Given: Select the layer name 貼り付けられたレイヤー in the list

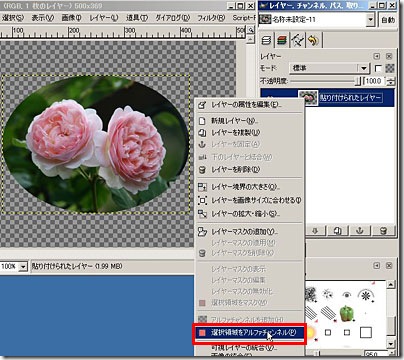Looking at the screenshot, I should tap(350, 98).
